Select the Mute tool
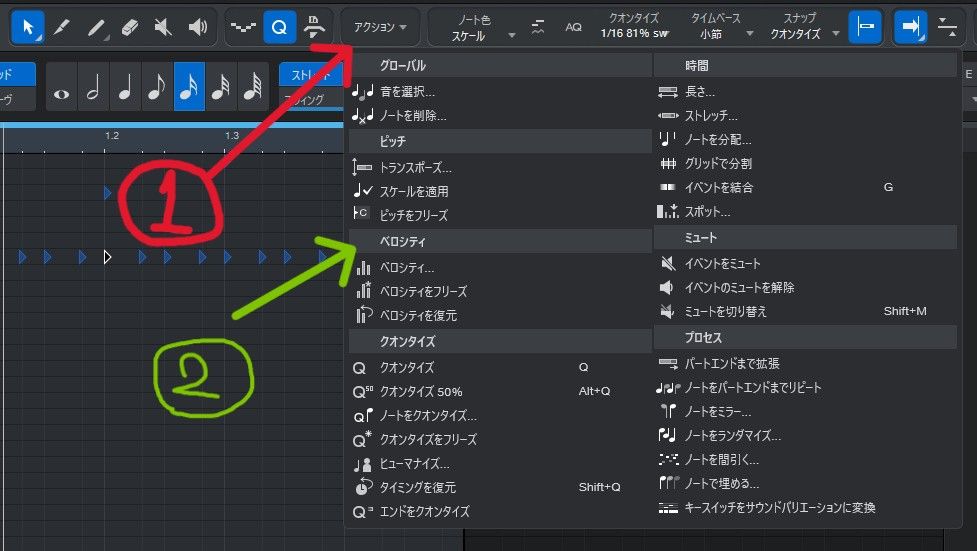Screen dimensions: 977x551 pyautogui.click(x=163, y=27)
